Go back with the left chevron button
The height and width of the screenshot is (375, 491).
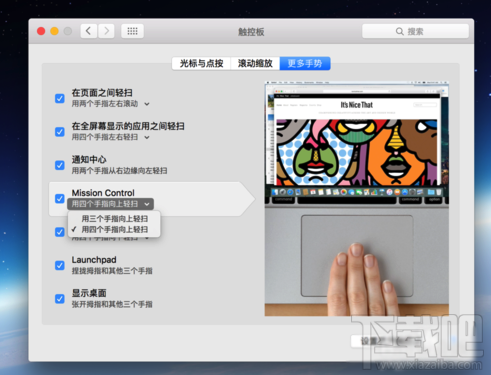coord(89,31)
